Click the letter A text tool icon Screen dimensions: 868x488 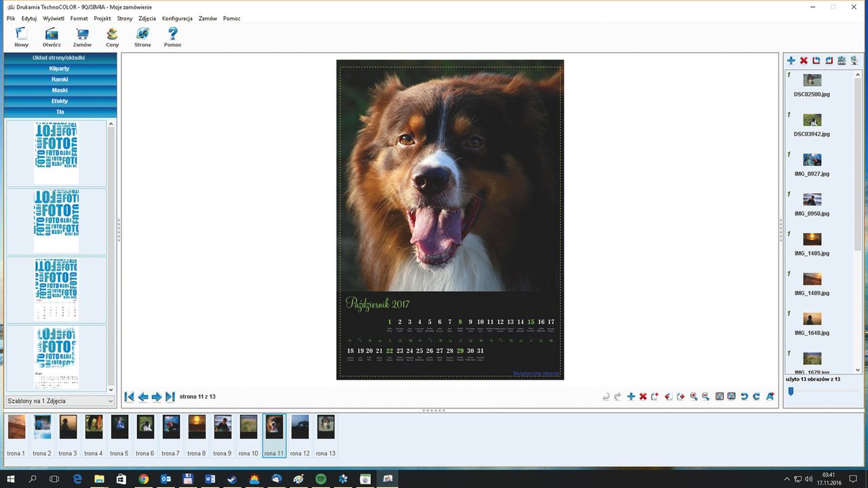[770, 396]
